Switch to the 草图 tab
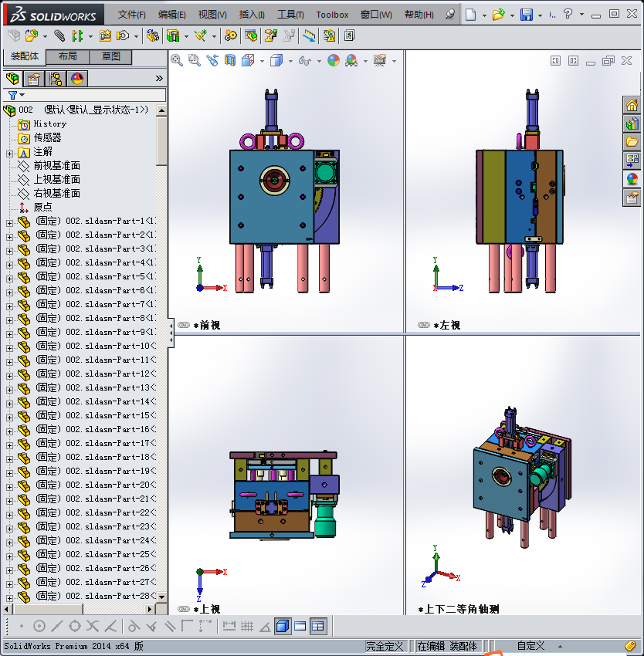644x656 pixels. (x=111, y=56)
